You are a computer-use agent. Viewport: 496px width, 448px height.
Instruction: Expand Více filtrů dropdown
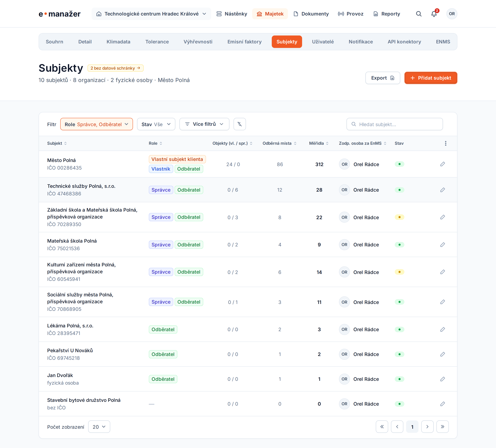pyautogui.click(x=204, y=124)
